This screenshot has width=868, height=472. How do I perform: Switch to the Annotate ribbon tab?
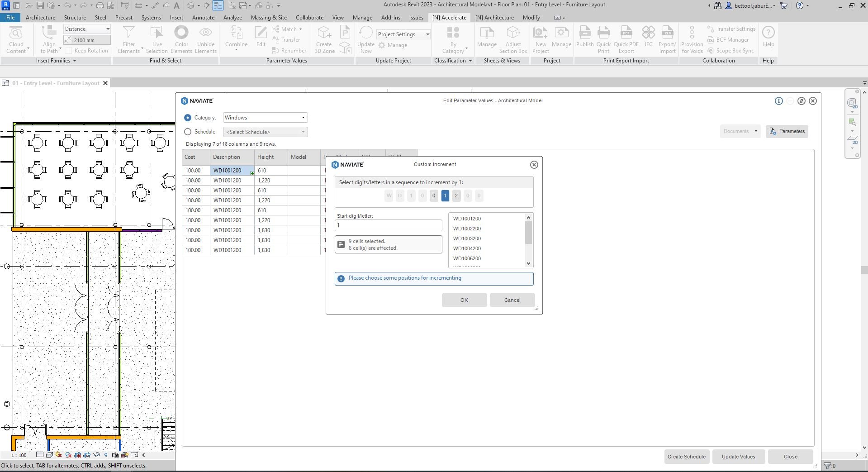(x=203, y=17)
